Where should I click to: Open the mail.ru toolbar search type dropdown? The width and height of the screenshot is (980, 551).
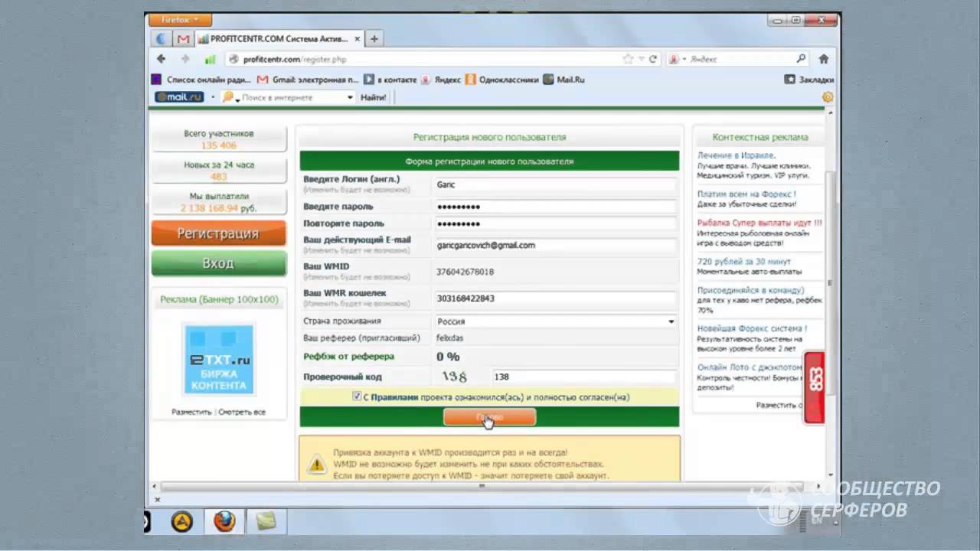tap(230, 97)
